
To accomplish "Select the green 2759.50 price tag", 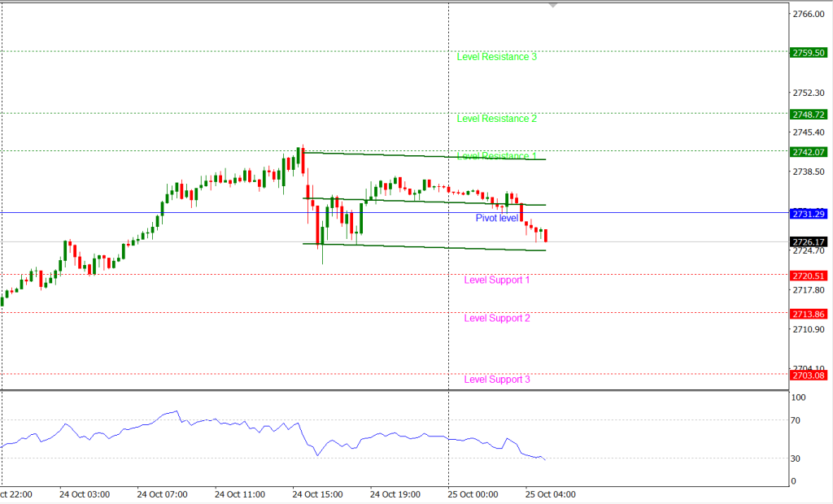I will click(809, 52).
